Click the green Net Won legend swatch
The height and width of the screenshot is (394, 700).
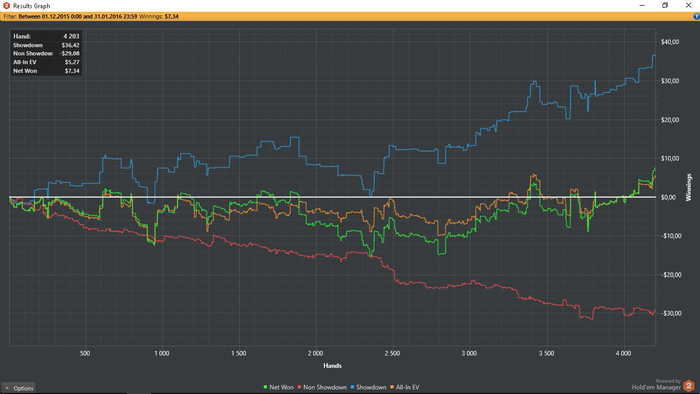coord(265,387)
